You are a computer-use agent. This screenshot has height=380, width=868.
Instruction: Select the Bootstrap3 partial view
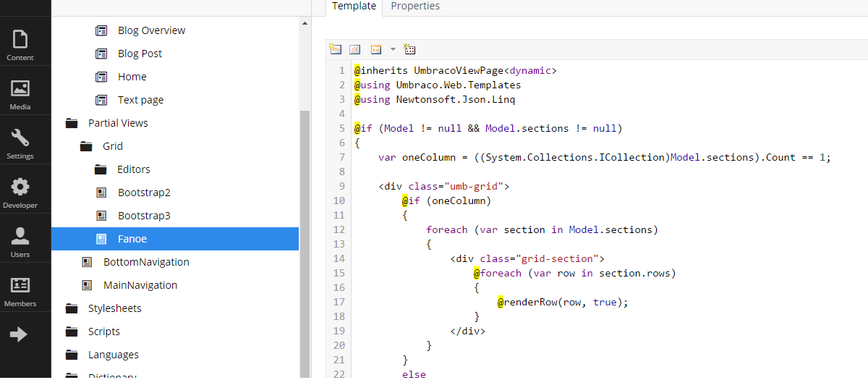tap(144, 216)
